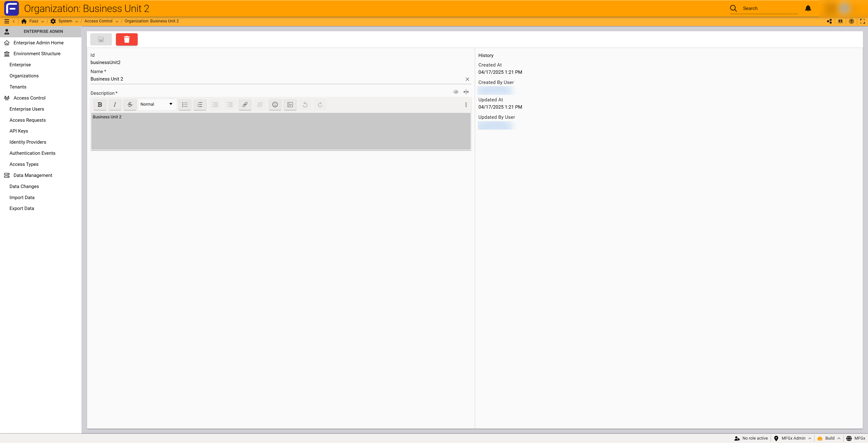Click the screen-add monitor icon
868x443 pixels.
(840, 21)
